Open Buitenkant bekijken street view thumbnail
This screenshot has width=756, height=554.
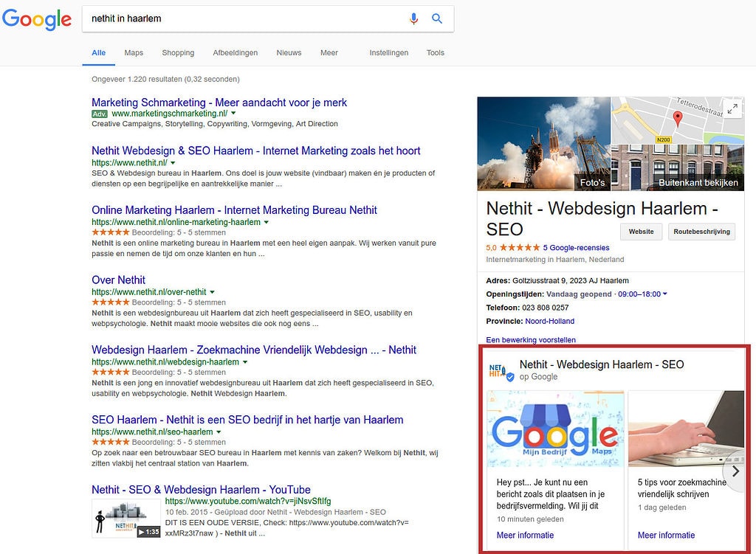pyautogui.click(x=678, y=167)
